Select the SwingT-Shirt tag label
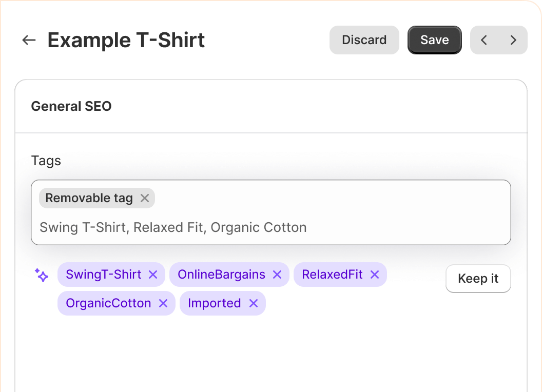 click(103, 275)
